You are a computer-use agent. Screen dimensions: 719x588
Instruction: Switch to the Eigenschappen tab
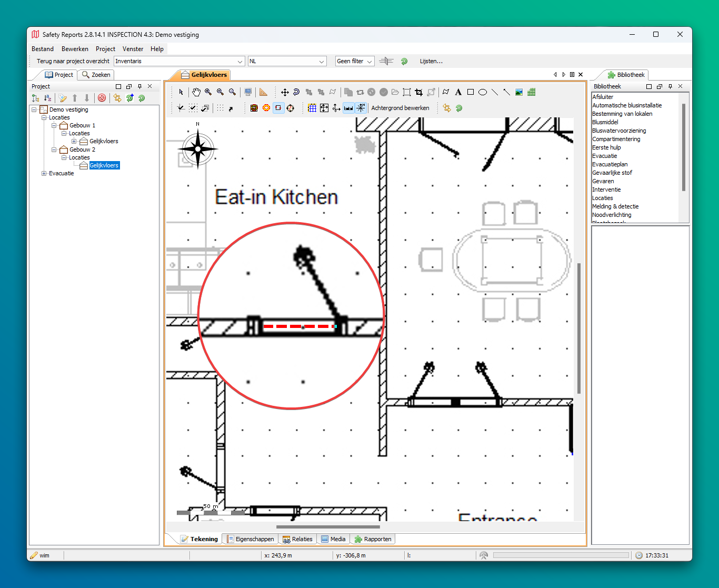coord(251,539)
